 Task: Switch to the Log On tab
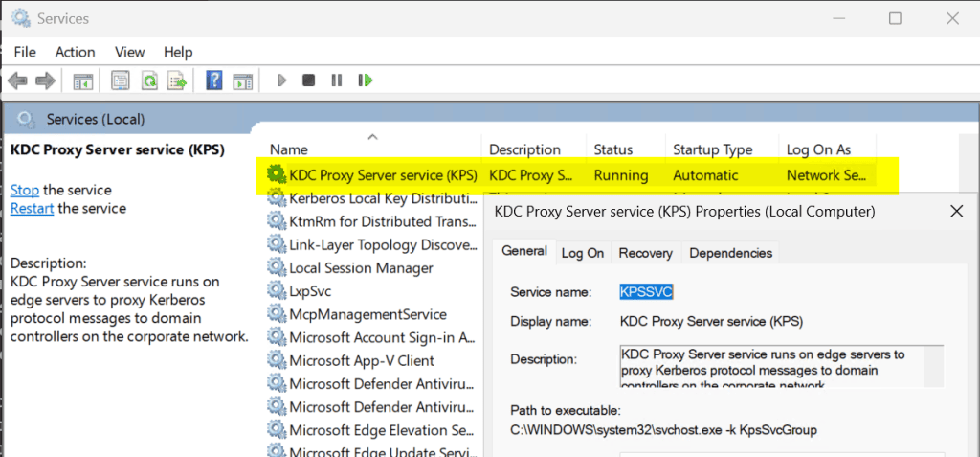coord(582,253)
